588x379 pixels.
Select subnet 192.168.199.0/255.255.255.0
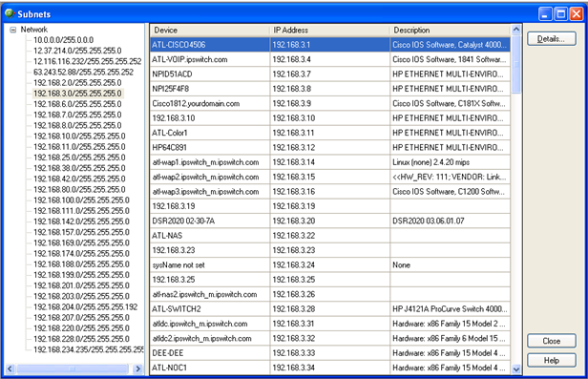click(81, 275)
